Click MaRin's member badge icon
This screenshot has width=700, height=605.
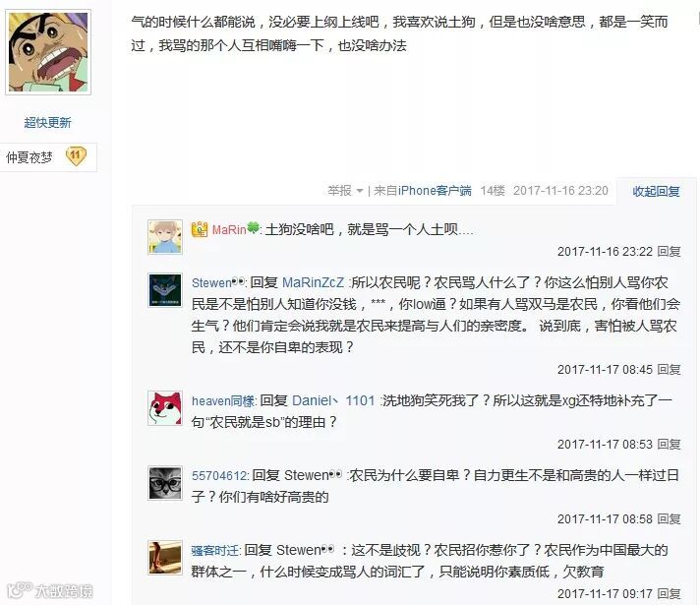point(200,229)
